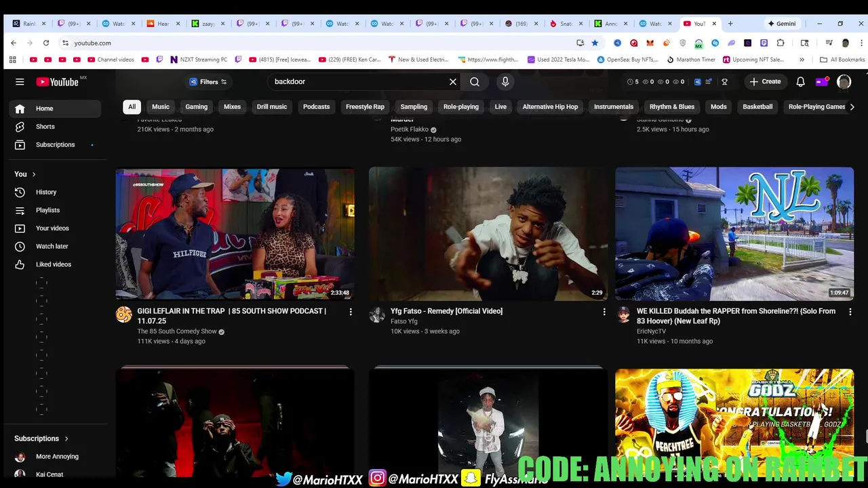The height and width of the screenshot is (488, 868).
Task: Open Kai Cenat channel subscription
Action: click(x=56, y=474)
